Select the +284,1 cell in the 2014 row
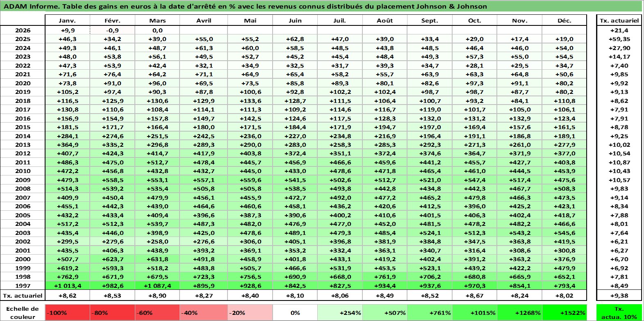 (67, 136)
